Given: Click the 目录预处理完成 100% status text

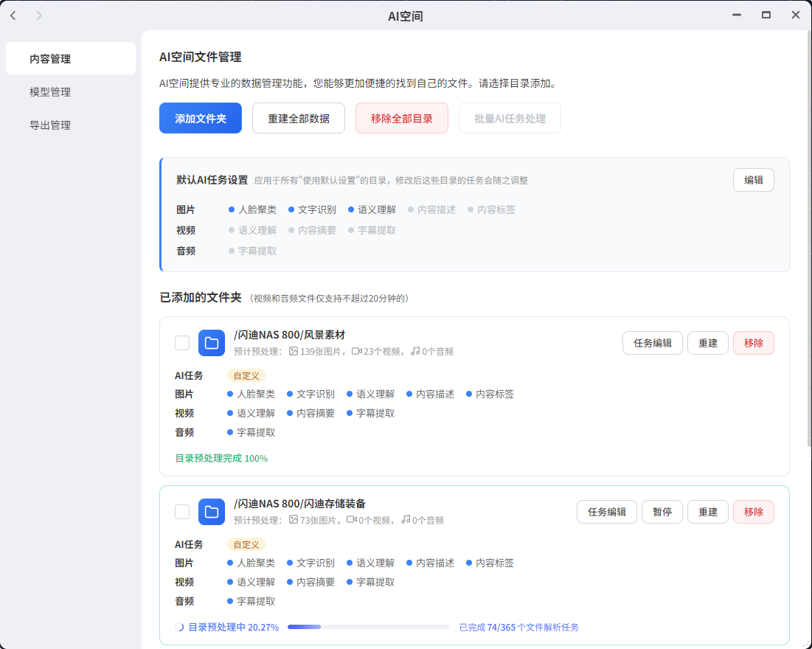Looking at the screenshot, I should point(222,459).
